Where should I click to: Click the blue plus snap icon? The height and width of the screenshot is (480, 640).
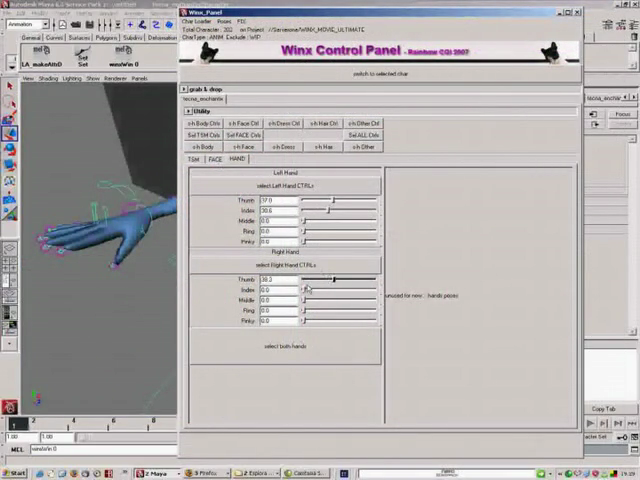coord(130,25)
